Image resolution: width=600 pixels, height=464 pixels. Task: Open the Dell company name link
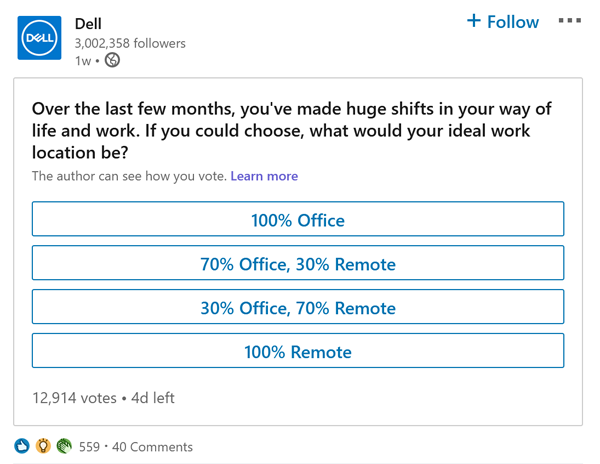(x=88, y=24)
